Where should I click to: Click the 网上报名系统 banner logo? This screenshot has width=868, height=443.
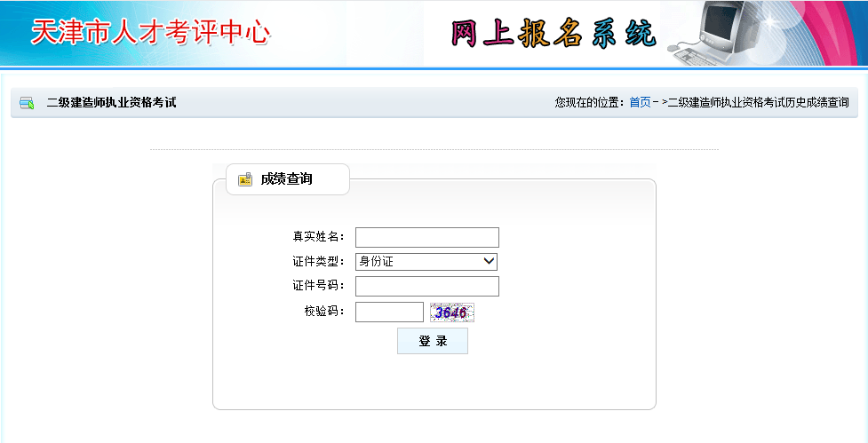click(553, 34)
